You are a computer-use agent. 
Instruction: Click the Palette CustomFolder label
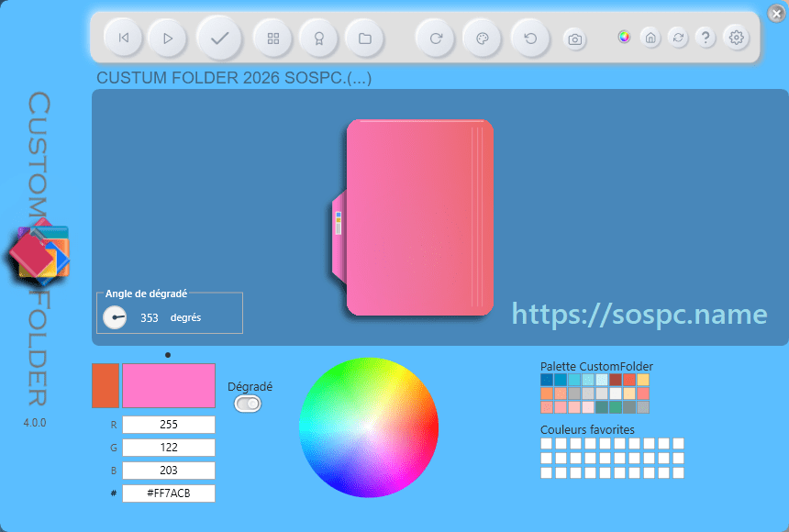(596, 366)
